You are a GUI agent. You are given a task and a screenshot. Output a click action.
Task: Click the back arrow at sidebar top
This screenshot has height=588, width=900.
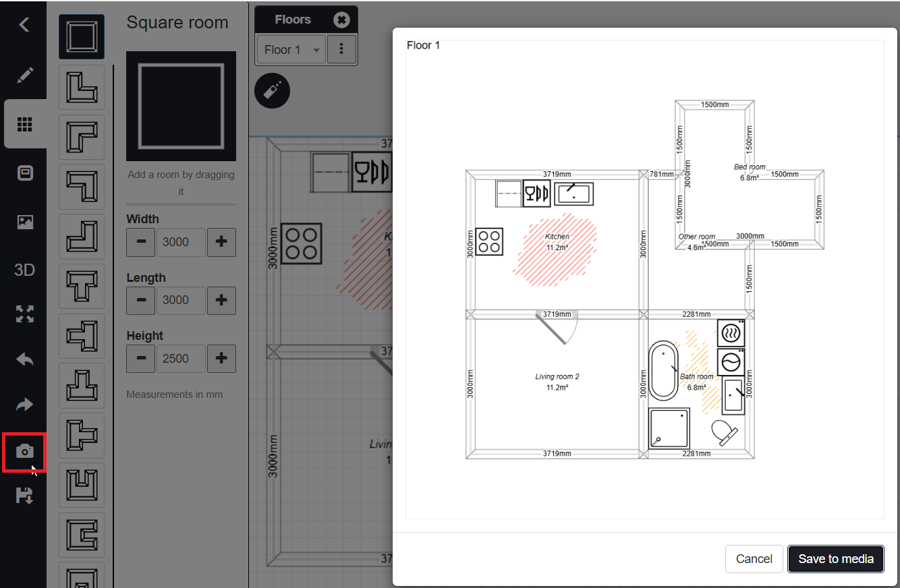point(24,25)
